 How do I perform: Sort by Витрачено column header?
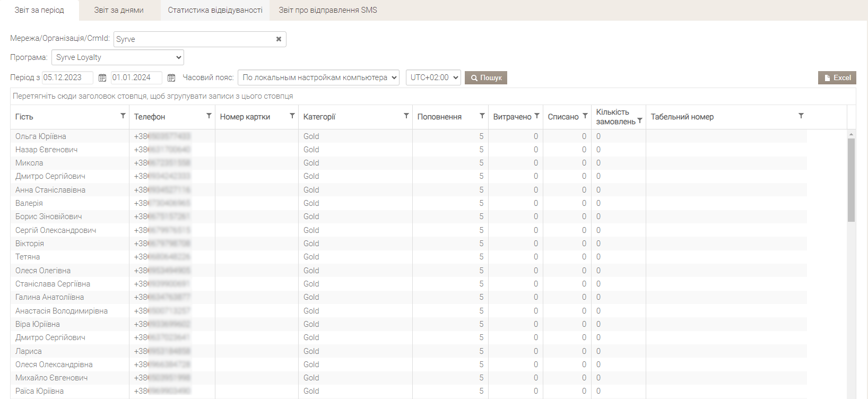pyautogui.click(x=512, y=117)
